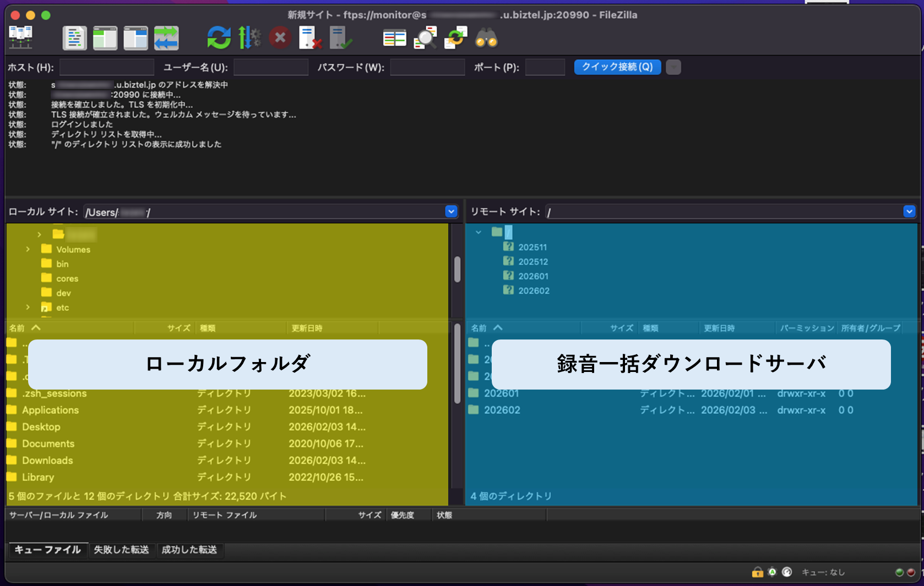Screen dimensions: 924x586
Task: Click the クイック接続 button
Action: point(617,67)
